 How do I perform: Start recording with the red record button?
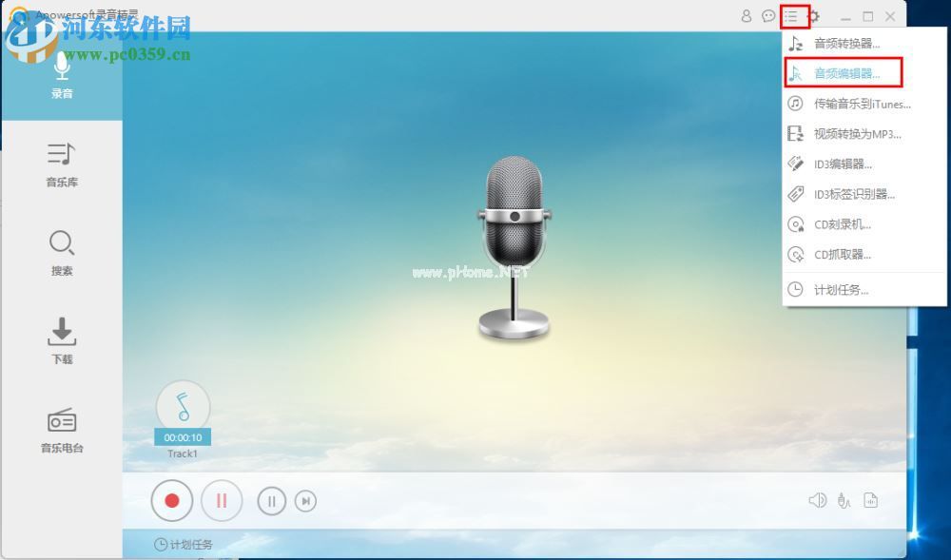click(x=172, y=501)
